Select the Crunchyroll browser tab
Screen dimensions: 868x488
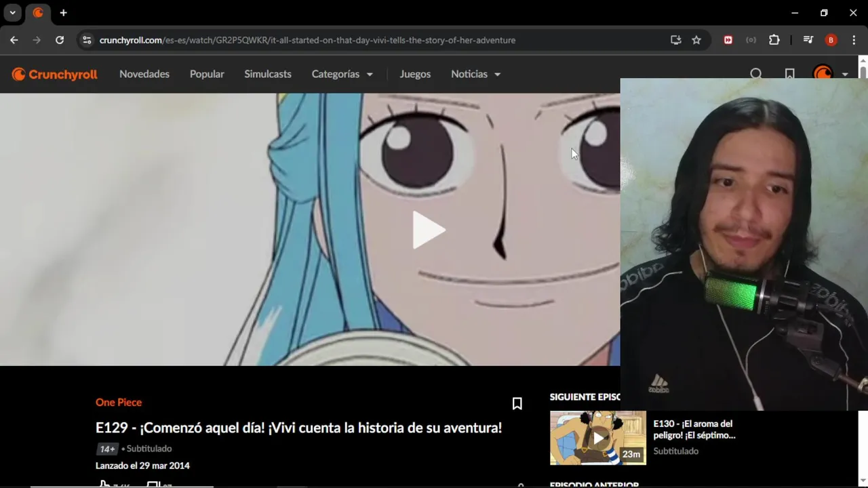[x=39, y=13]
